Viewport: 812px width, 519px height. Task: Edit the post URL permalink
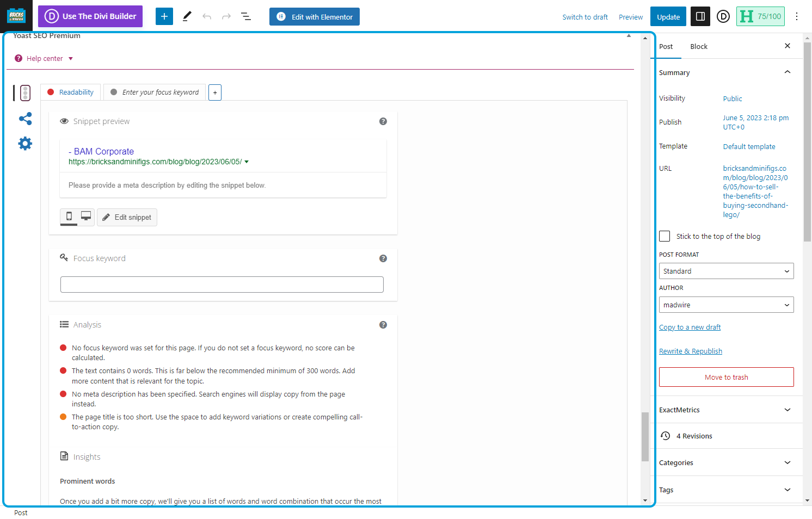point(755,191)
